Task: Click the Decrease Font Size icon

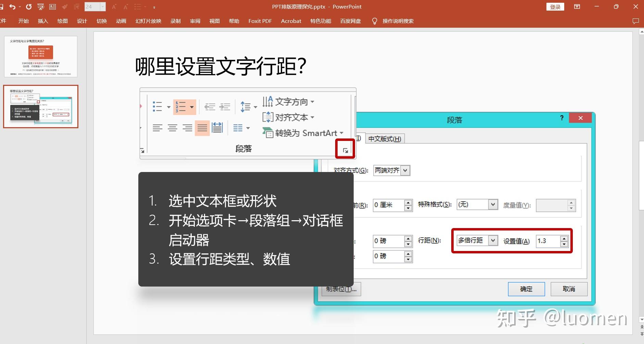Action: point(125,6)
